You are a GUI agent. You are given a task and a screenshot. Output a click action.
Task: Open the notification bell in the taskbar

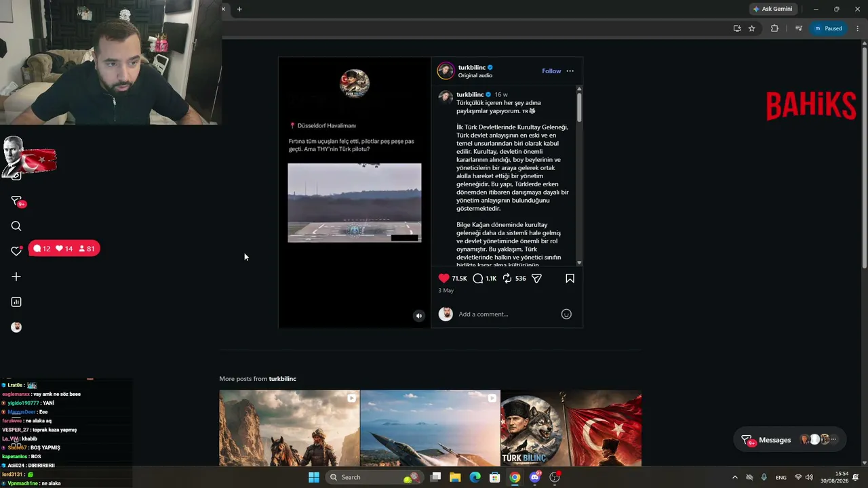tap(856, 477)
